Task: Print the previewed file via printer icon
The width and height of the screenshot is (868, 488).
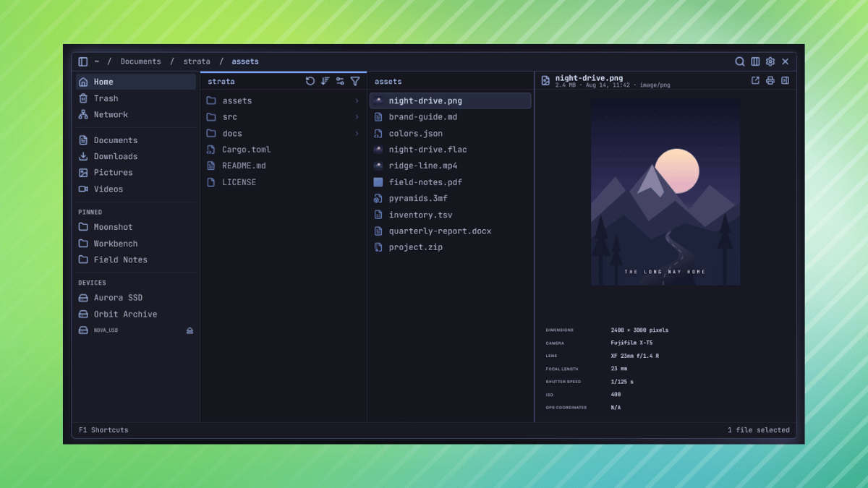Action: (770, 80)
